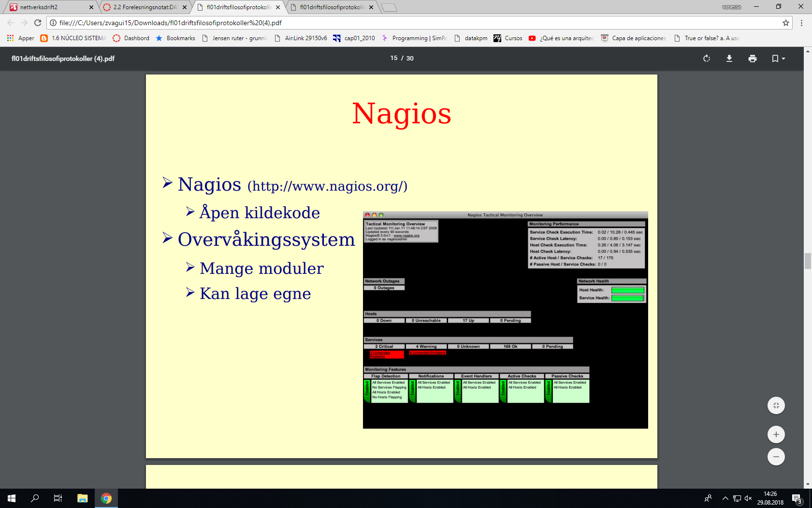Open the Dashbord bookmark
812x508 pixels.
click(x=131, y=38)
